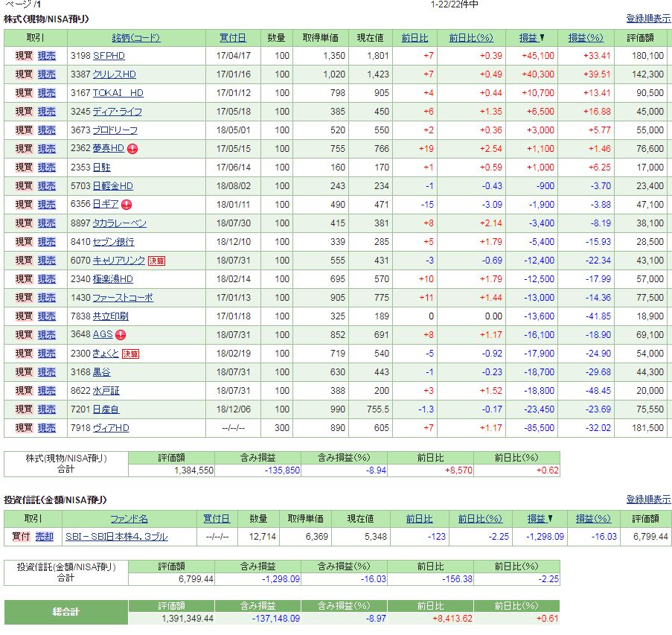Click the red alert icon beside AGS
Image resolution: width=672 pixels, height=635 pixels.
coord(121,334)
